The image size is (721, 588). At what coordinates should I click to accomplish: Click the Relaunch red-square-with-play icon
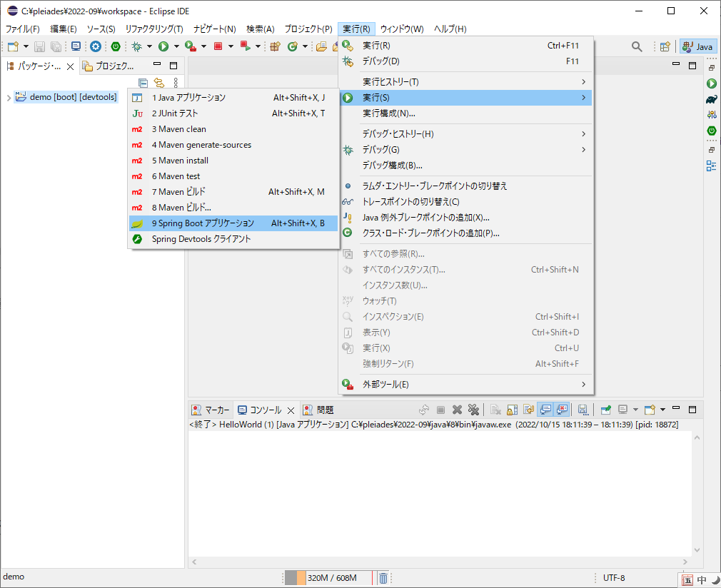click(x=245, y=46)
